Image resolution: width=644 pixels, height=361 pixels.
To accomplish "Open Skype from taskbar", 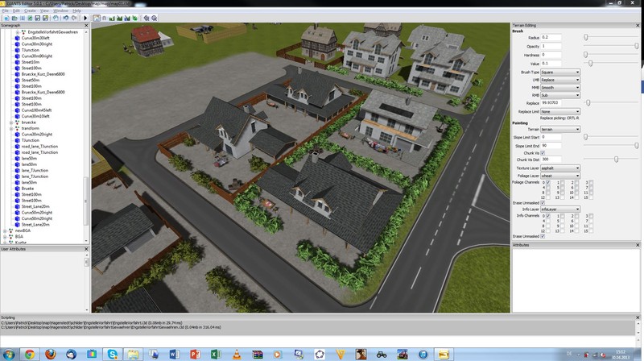I will pos(112,354).
